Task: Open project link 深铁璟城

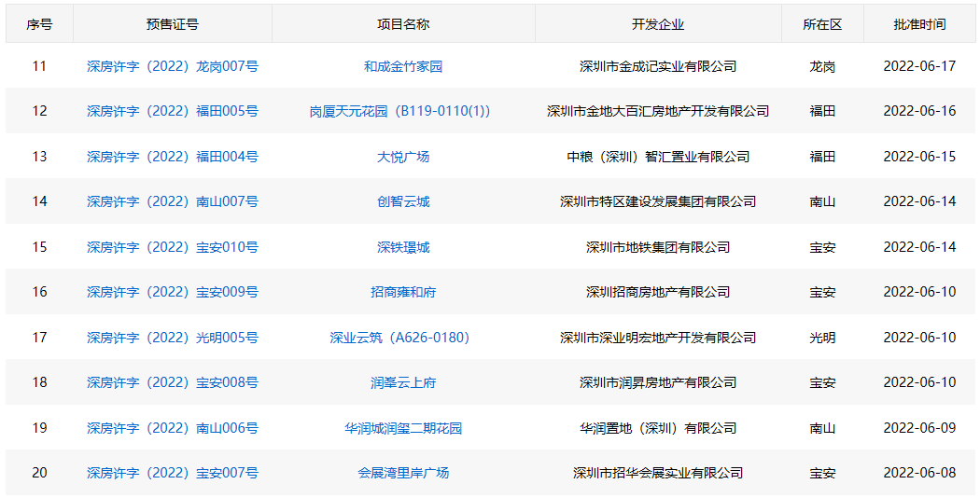Action: [x=403, y=247]
